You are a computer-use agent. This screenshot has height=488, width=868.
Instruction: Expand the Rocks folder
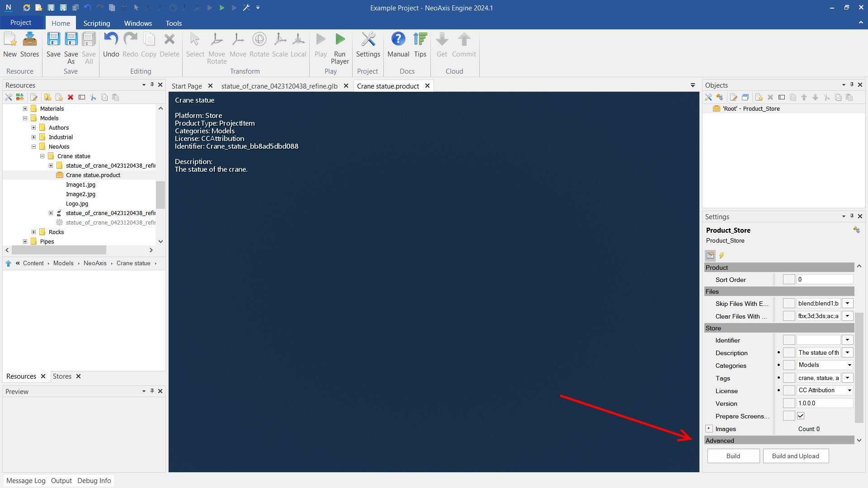[x=33, y=232]
